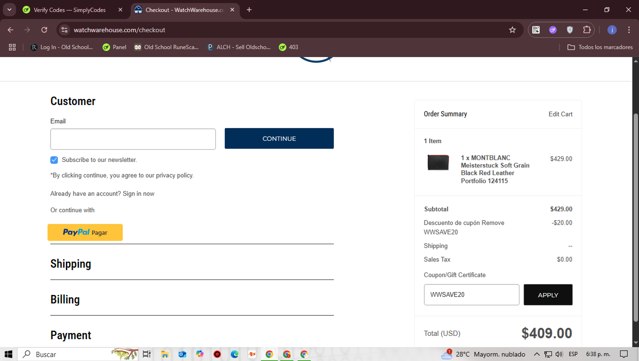Screen dimensions: 639x361
Task: Pay with the PayPal Pagar button
Action: point(85,232)
